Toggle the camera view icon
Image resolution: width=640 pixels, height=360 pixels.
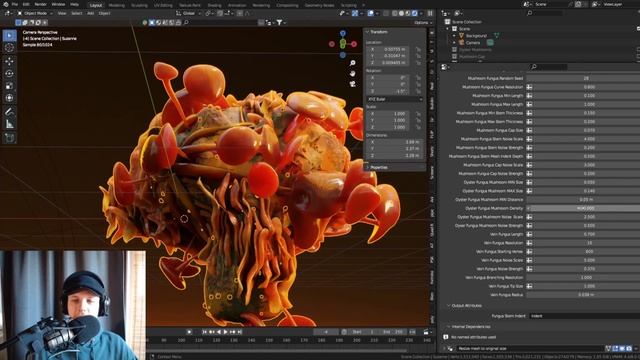(352, 84)
